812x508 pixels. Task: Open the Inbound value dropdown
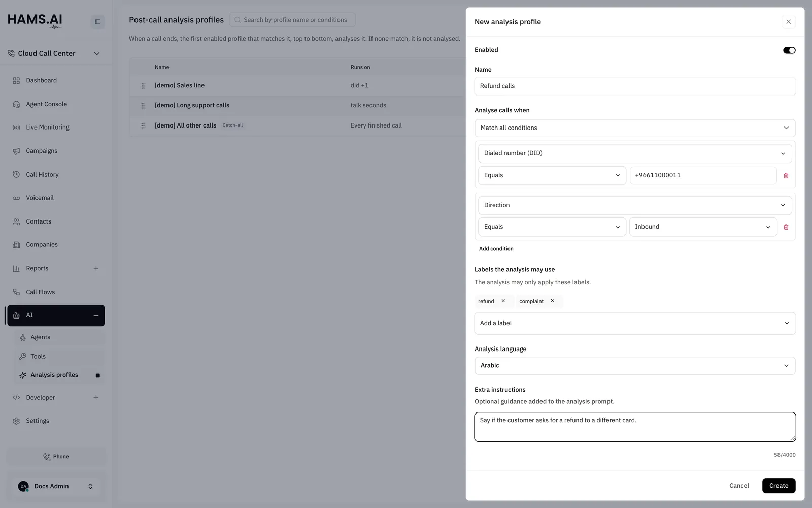point(703,227)
